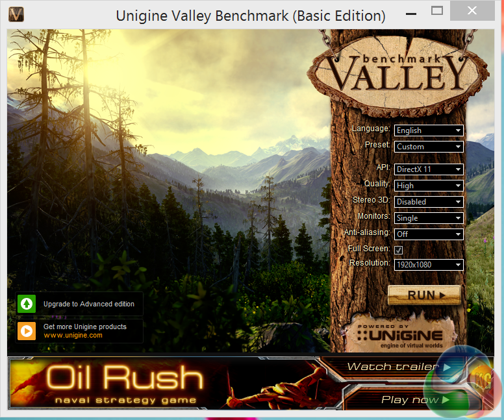Viewport: 504px width, 420px height.
Task: Minimize the Valley Benchmark window
Action: tap(411, 14)
